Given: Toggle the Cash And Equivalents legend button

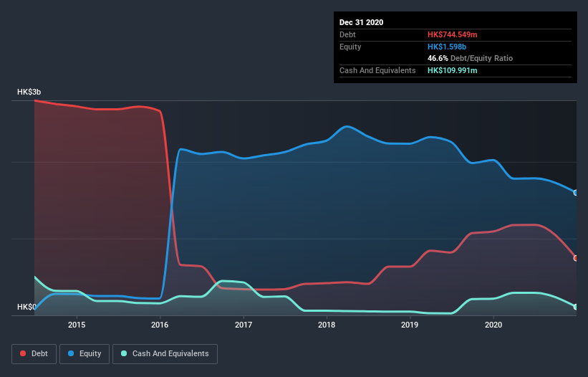Looking at the screenshot, I should (165, 354).
